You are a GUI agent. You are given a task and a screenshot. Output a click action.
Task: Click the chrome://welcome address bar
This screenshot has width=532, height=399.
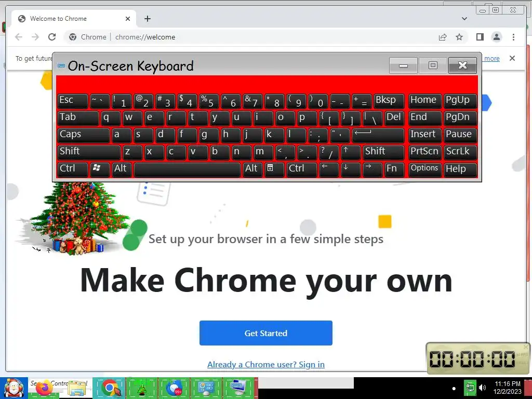click(251, 37)
